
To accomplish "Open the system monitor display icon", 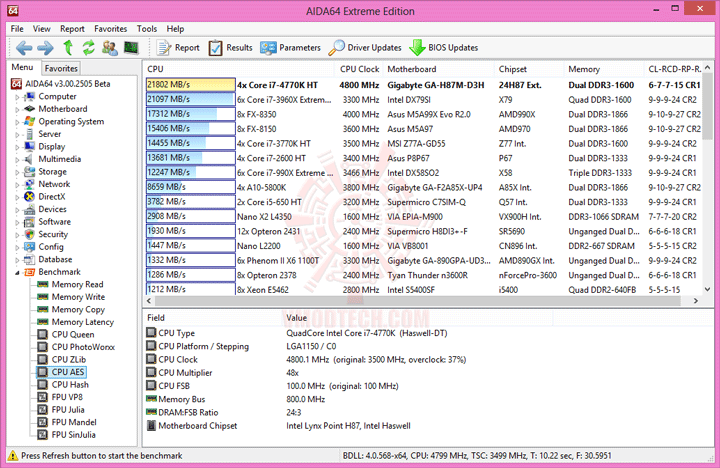I will (131, 48).
